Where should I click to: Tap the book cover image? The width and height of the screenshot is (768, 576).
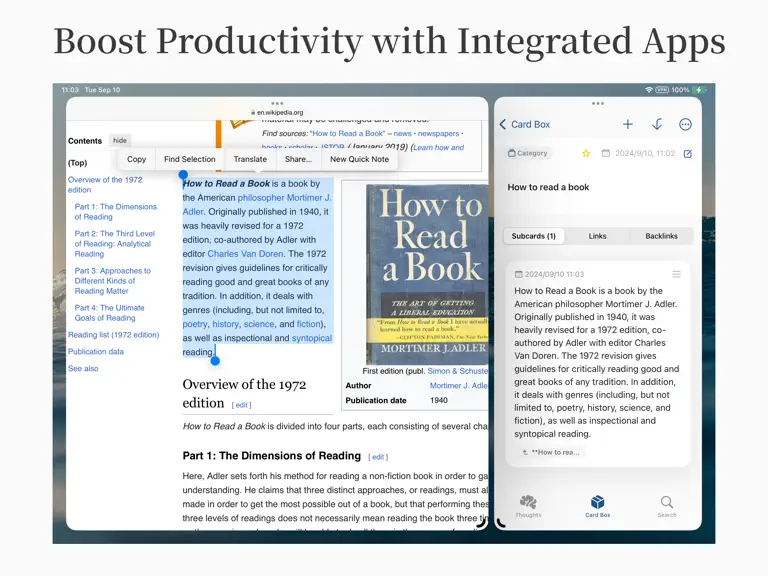427,274
